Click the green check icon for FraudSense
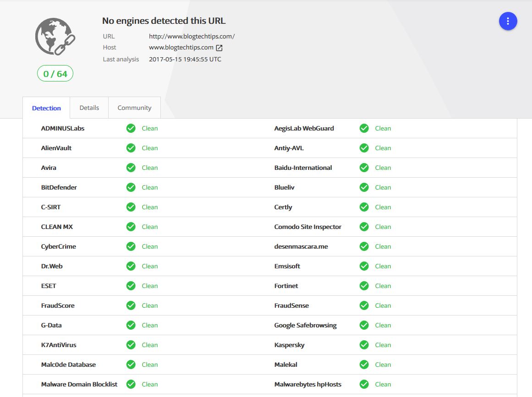532x397 pixels. 364,305
